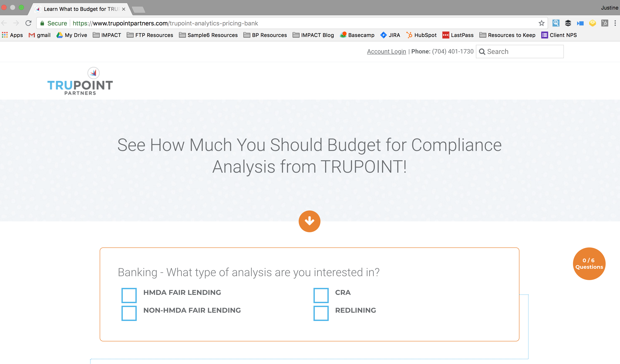This screenshot has height=364, width=620.
Task: Bookmark this page with star icon
Action: (541, 23)
